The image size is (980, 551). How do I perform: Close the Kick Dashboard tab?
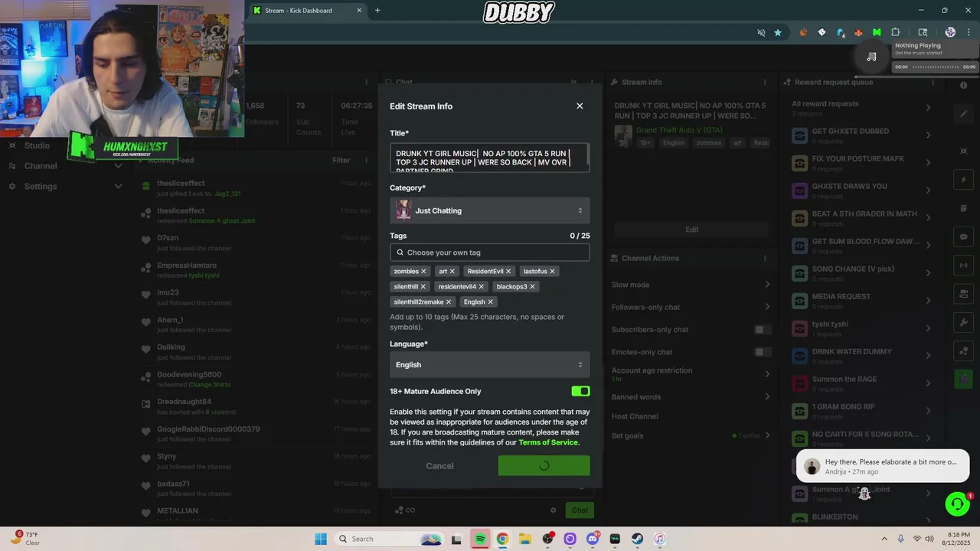pos(359,10)
